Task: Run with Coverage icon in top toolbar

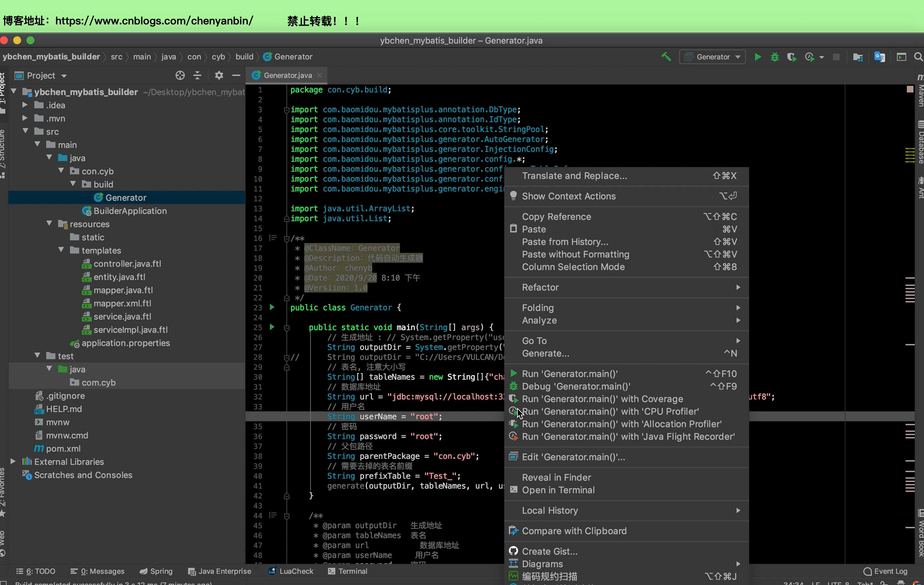Action: pos(792,57)
